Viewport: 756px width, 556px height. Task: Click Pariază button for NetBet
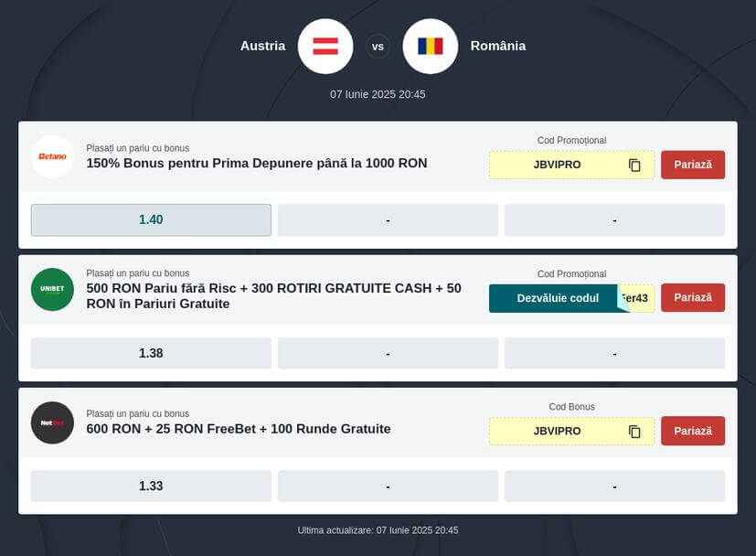[693, 431]
